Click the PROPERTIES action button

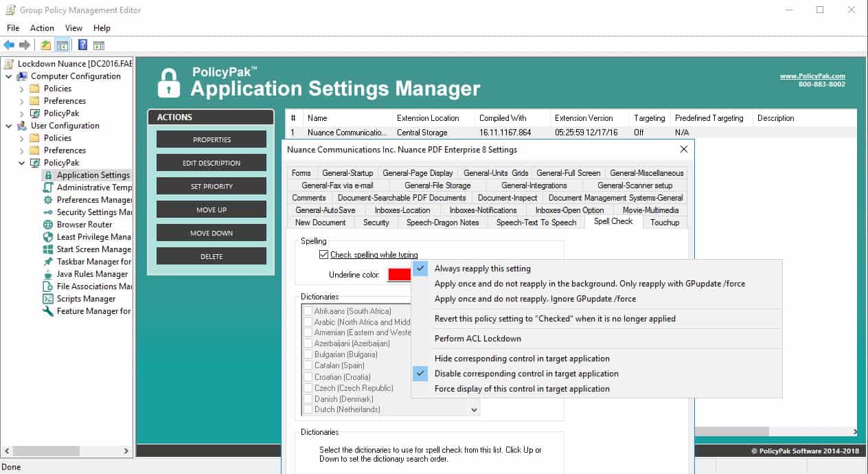(x=212, y=139)
